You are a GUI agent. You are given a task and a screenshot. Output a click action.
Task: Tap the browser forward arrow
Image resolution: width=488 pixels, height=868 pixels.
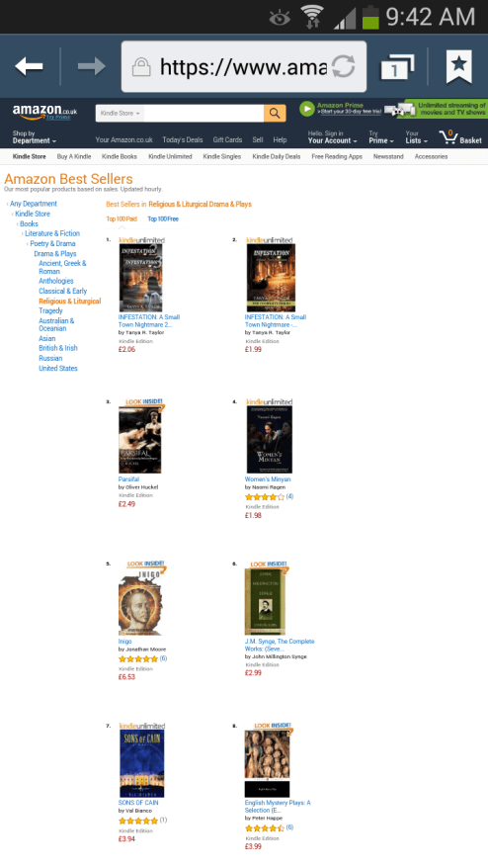pos(91,66)
